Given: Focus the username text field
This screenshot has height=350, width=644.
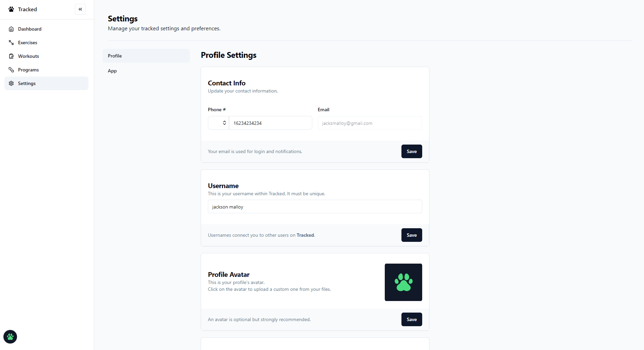Looking at the screenshot, I should point(315,206).
